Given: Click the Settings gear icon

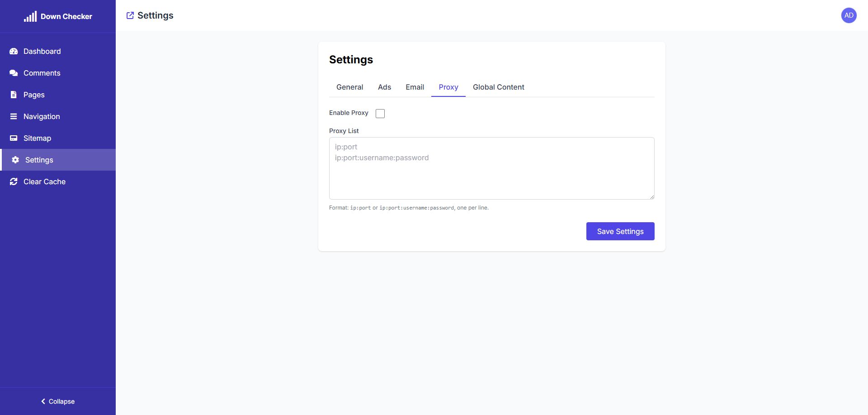Looking at the screenshot, I should (x=15, y=160).
